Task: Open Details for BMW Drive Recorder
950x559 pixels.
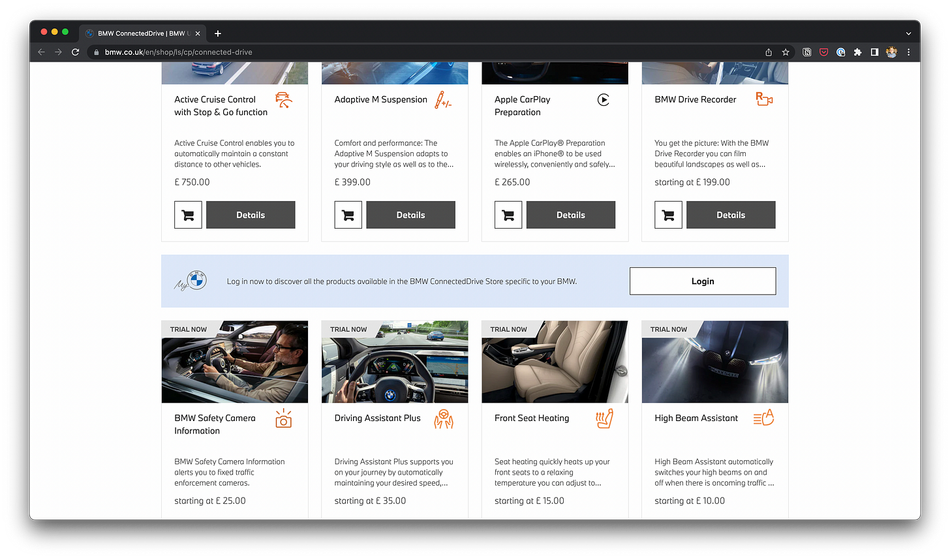Action: (x=731, y=215)
